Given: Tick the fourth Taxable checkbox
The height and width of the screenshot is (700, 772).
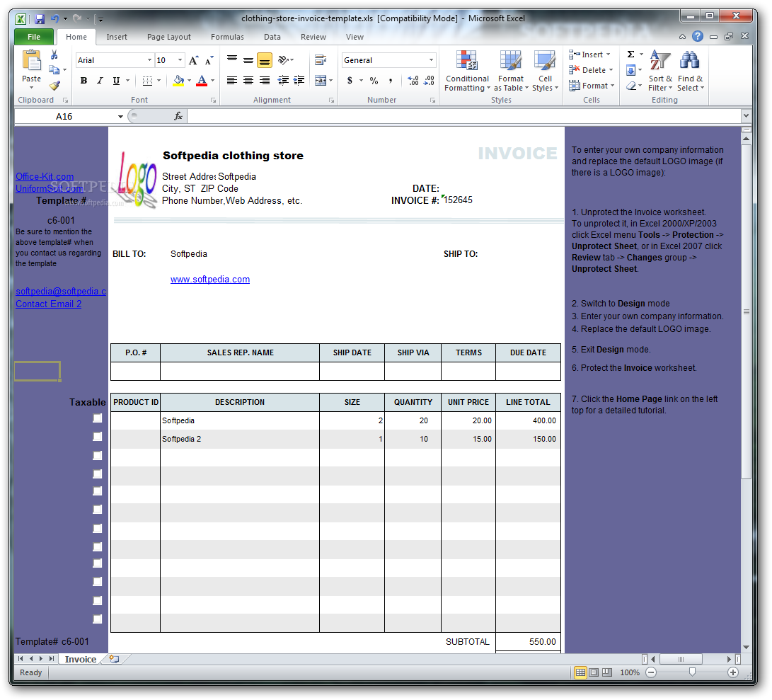Looking at the screenshot, I should [x=98, y=474].
